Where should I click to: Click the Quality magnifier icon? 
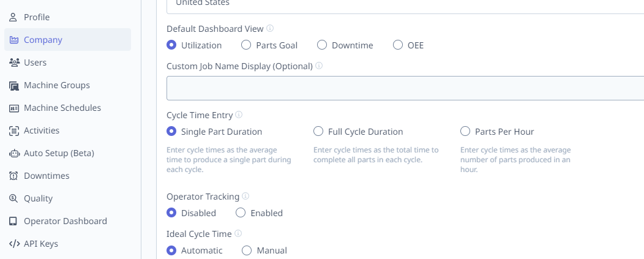13,198
